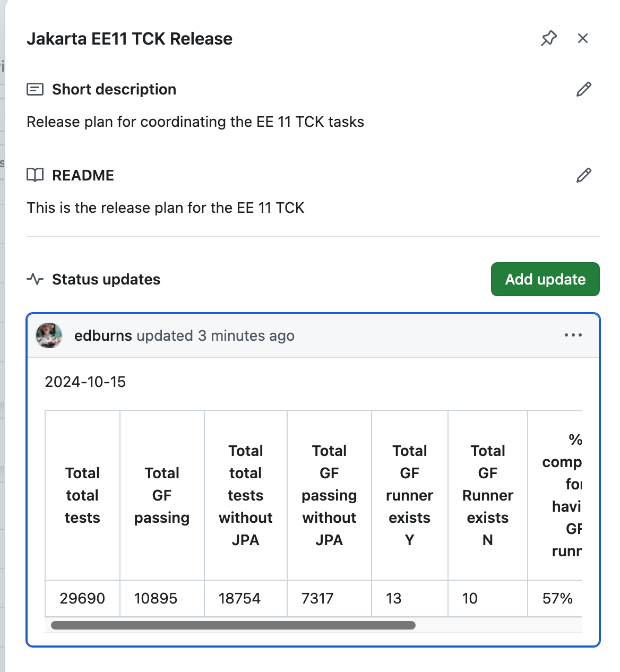Click the 57% completion cell
This screenshot has height=672, width=620.
(557, 598)
